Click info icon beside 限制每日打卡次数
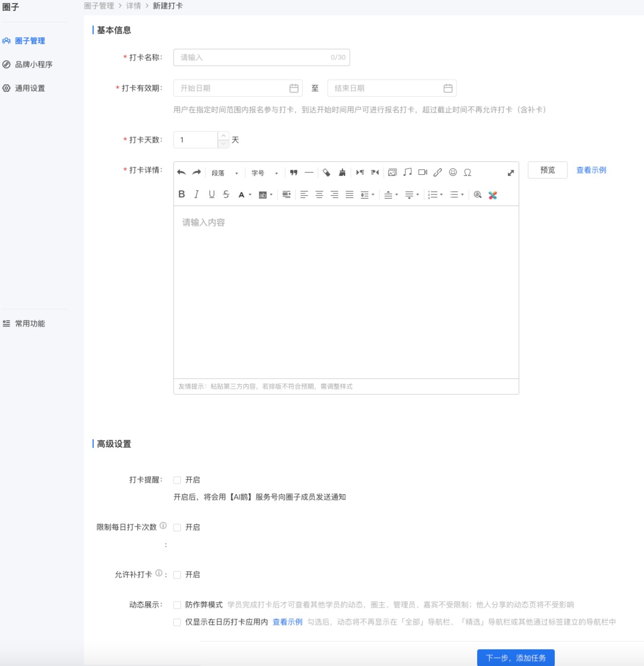The image size is (644, 666). coord(163,525)
